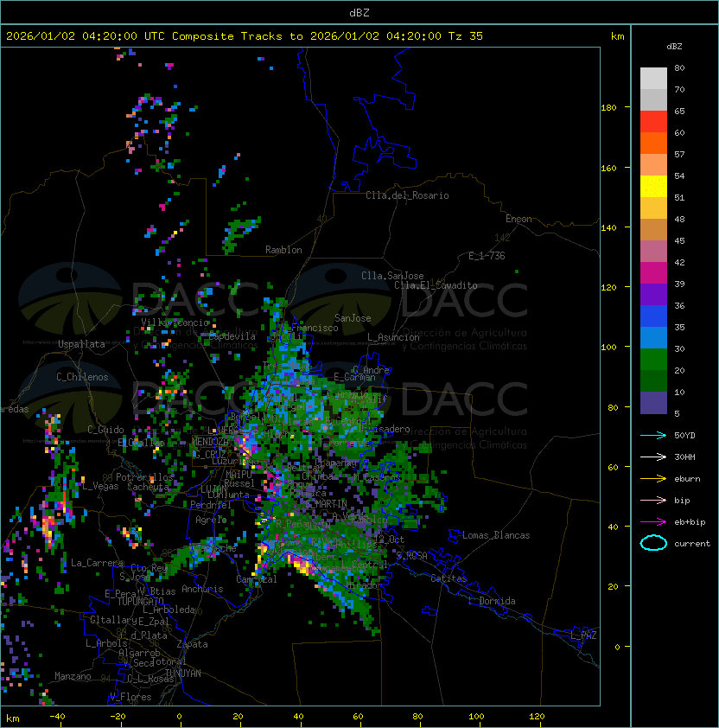Click the 'Villavicencio' map label

(175, 322)
